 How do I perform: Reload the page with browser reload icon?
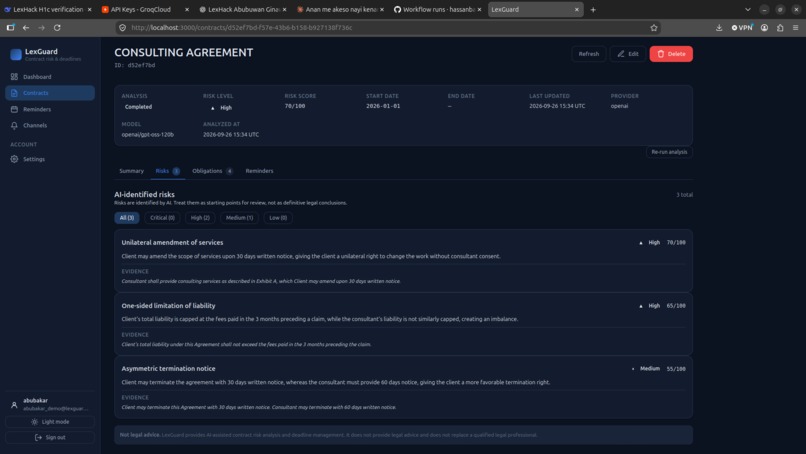[x=57, y=28]
